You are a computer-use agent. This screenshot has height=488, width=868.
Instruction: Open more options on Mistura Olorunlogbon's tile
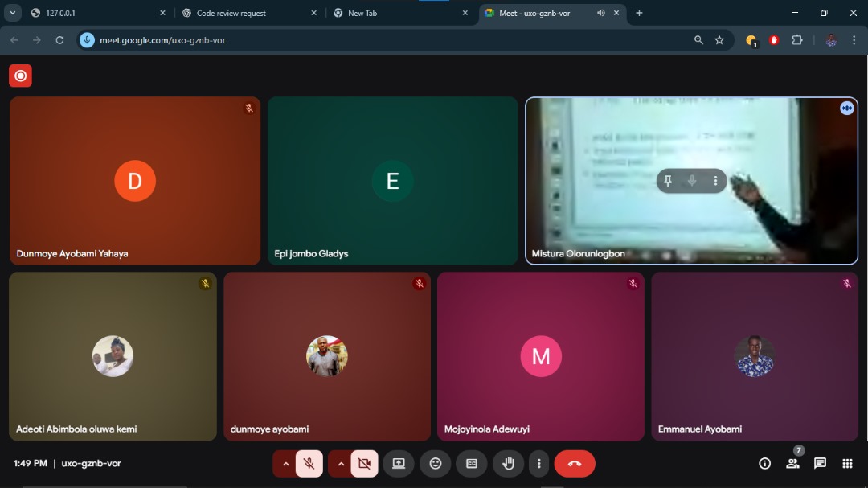(x=715, y=181)
